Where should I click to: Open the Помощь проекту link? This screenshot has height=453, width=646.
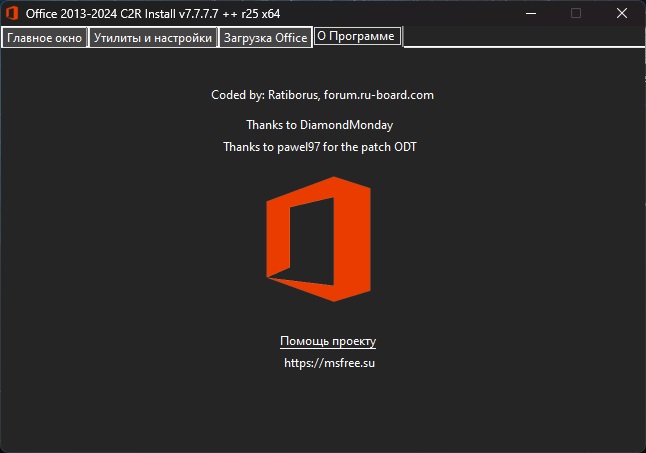click(x=328, y=341)
